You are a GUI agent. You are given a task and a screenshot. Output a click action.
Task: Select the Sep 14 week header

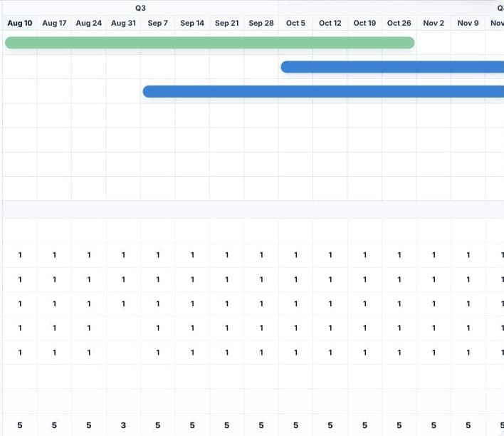(192, 24)
